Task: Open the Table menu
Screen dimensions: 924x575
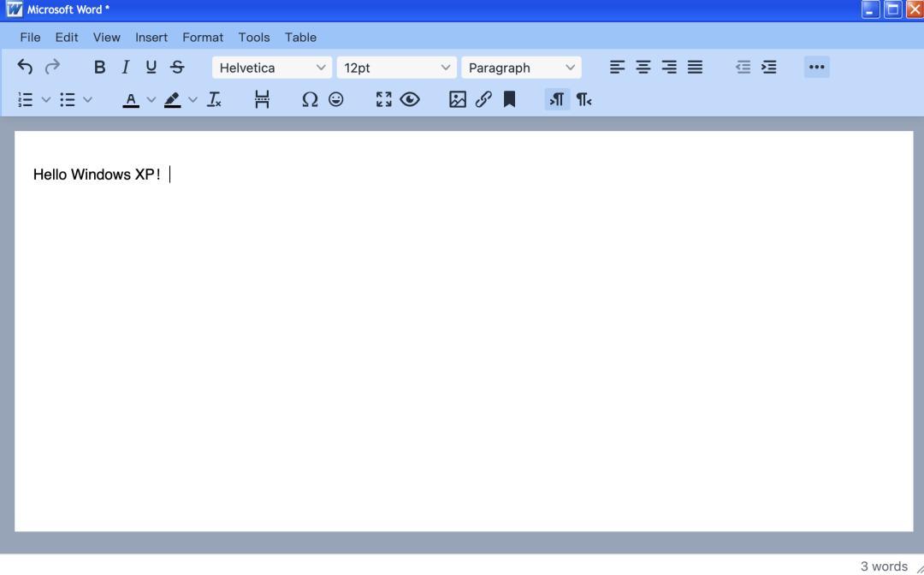Action: 300,37
